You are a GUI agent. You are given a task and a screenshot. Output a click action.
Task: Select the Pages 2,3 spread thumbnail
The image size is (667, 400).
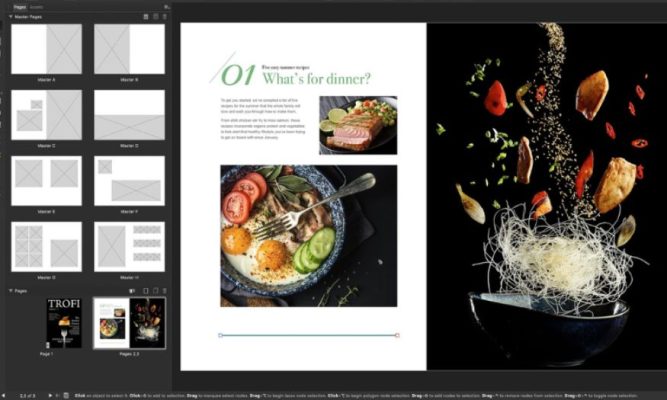(129, 322)
